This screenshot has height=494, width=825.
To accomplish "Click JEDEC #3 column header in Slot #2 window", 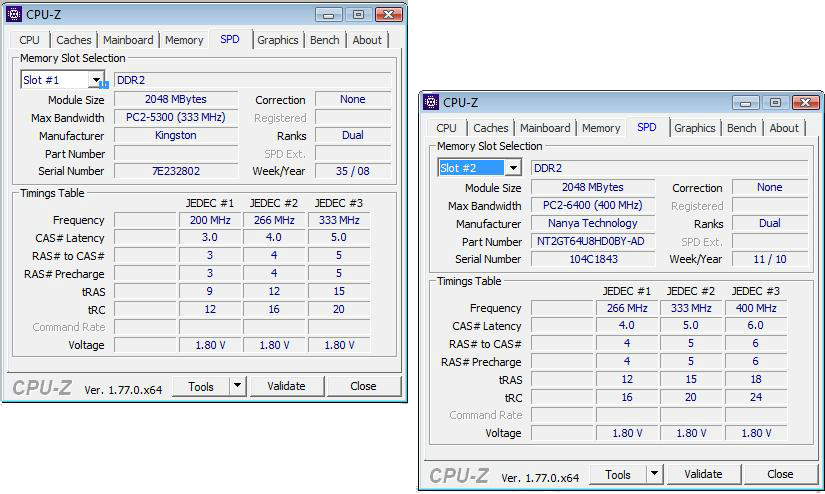I will pos(756,291).
